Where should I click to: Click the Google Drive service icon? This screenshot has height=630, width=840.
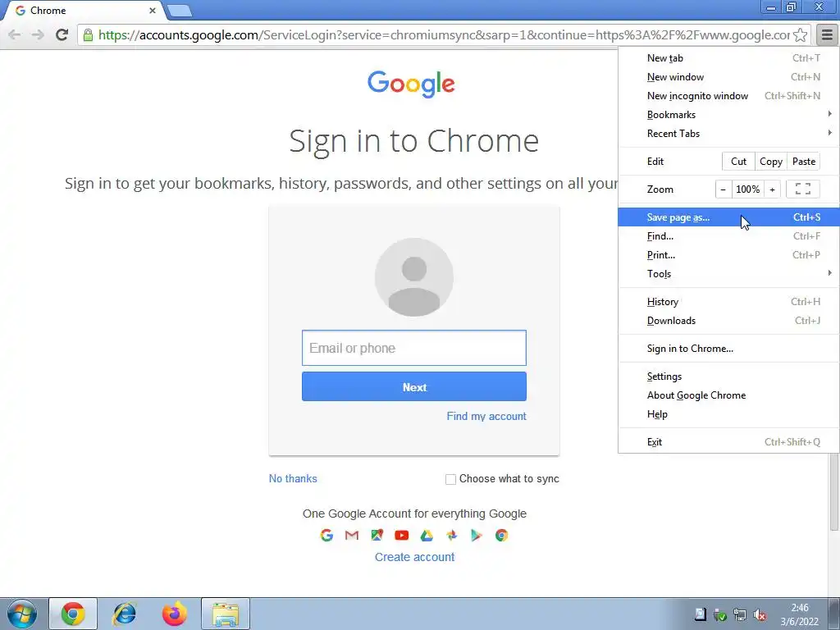coord(427,535)
